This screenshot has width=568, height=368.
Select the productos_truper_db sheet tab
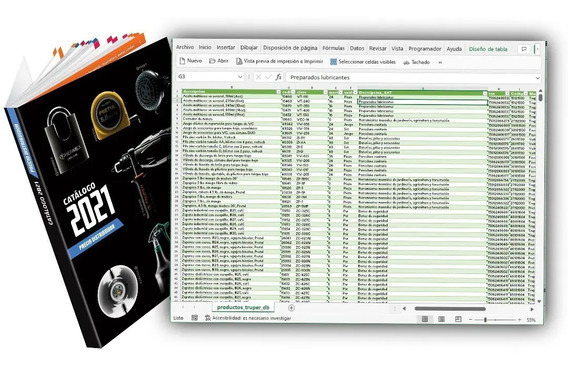pyautogui.click(x=243, y=307)
